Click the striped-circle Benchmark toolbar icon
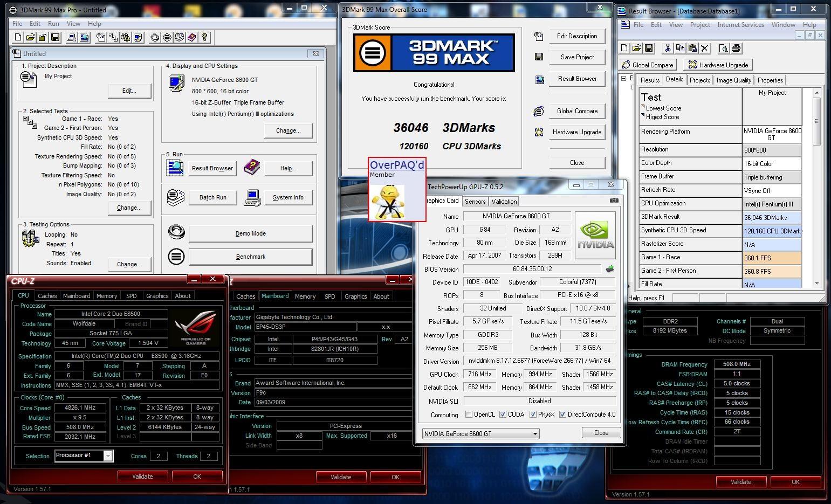Viewport: 831px width, 504px height. pos(167,37)
